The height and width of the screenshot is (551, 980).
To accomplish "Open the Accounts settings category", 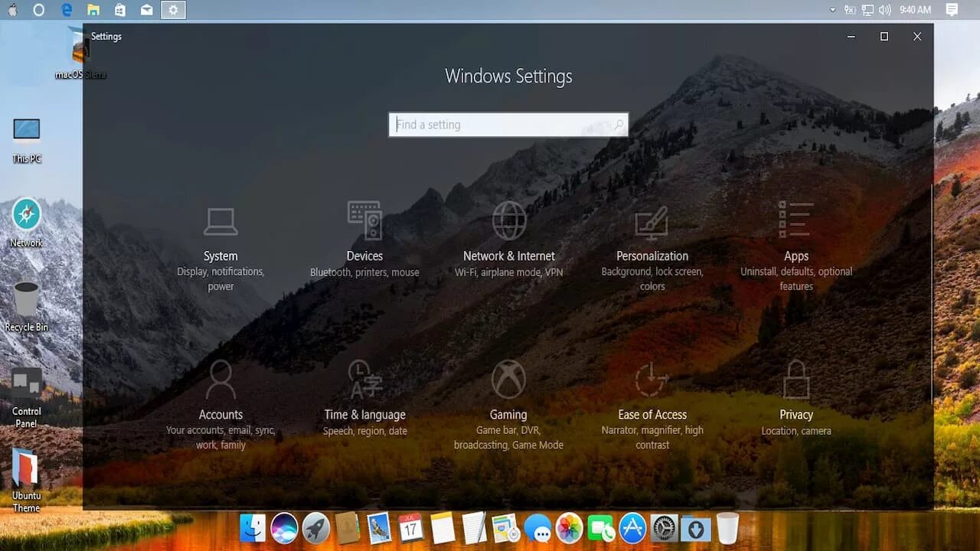I will click(220, 406).
